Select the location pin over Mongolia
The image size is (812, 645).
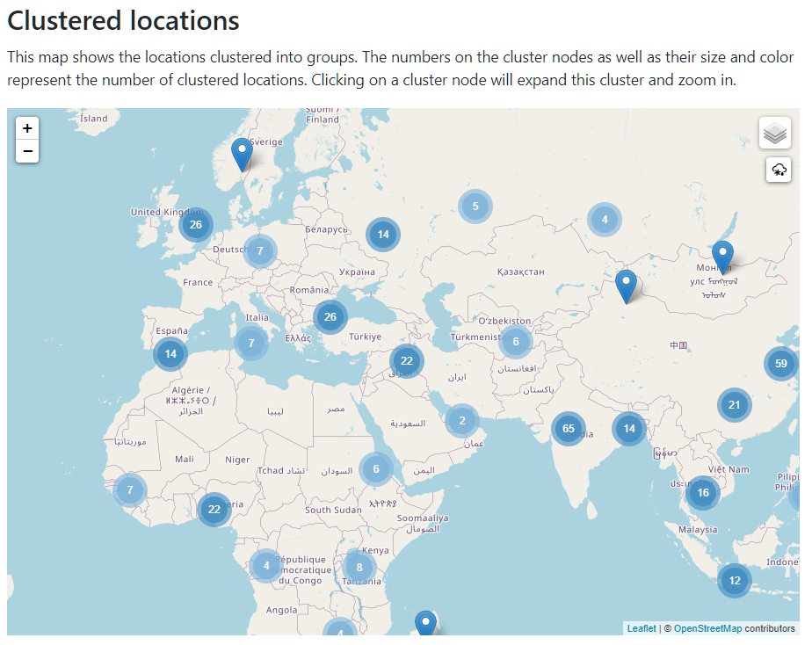click(x=722, y=256)
